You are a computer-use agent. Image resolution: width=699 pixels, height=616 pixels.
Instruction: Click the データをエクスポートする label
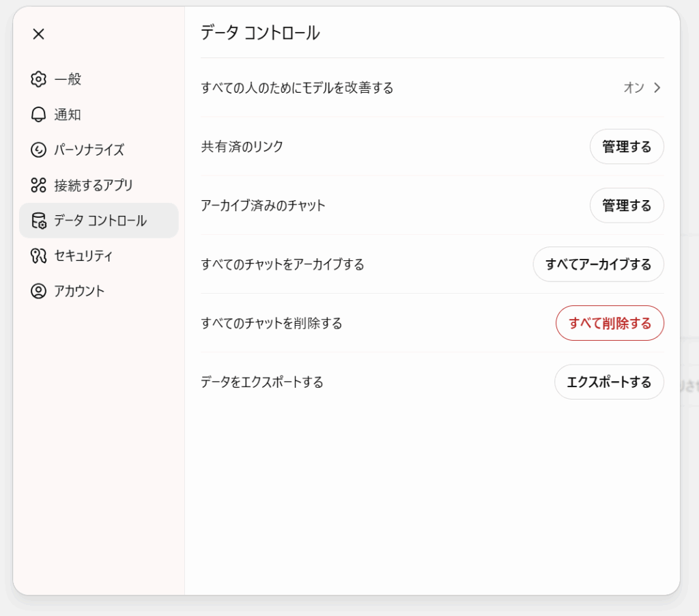(x=262, y=382)
